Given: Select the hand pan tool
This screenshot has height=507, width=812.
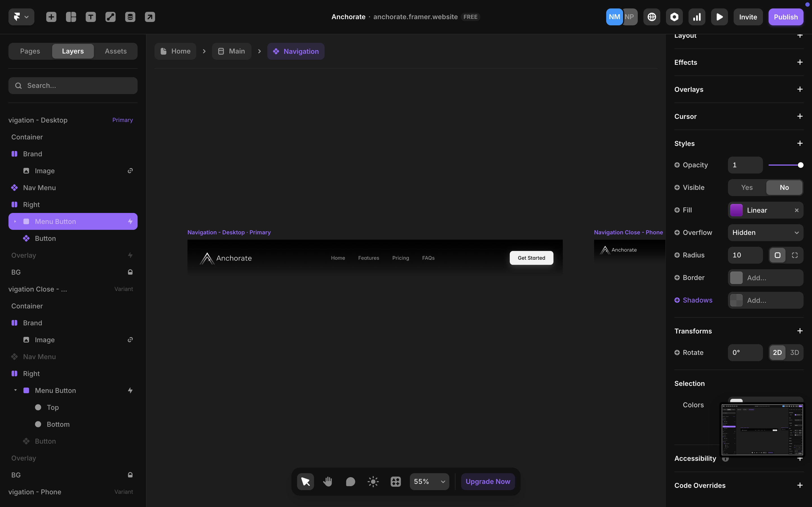Looking at the screenshot, I should 328,482.
